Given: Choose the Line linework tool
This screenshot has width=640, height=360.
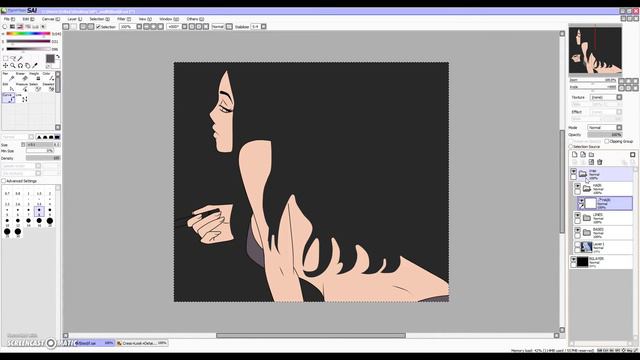Looking at the screenshot, I should tap(22, 98).
